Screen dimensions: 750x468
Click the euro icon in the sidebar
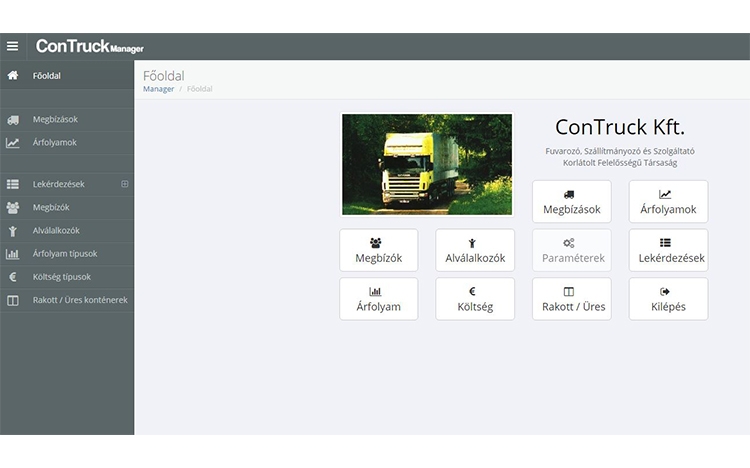coord(12,276)
